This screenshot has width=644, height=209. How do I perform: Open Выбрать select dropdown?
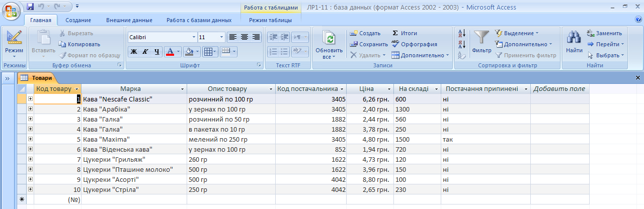pyautogui.click(x=605, y=55)
